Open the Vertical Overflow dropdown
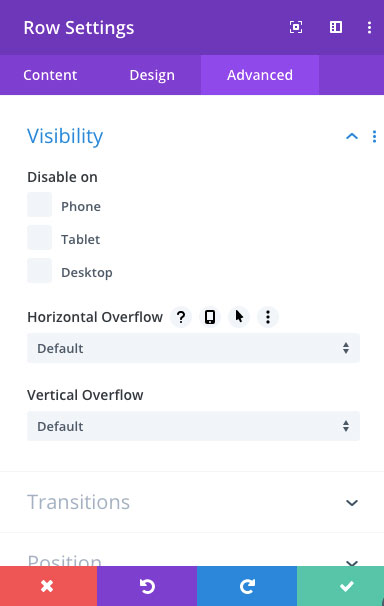 (193, 426)
